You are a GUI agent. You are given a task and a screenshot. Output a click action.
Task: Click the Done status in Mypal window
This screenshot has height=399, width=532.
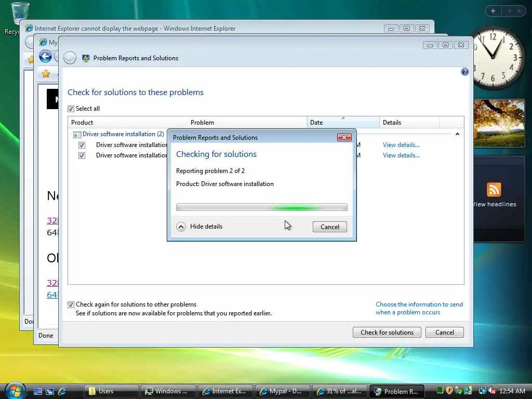(x=46, y=336)
